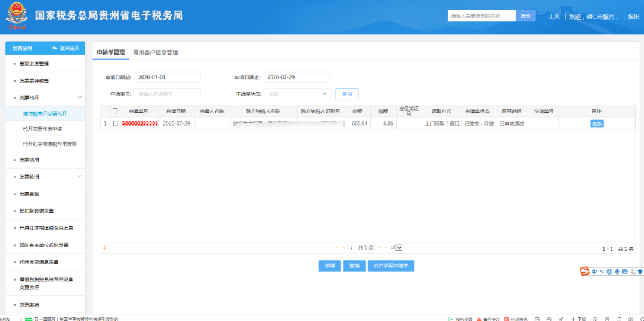This screenshot has width=644, height=321.
Task: Expand the 发票验旧 sidebar section
Action: click(x=80, y=176)
